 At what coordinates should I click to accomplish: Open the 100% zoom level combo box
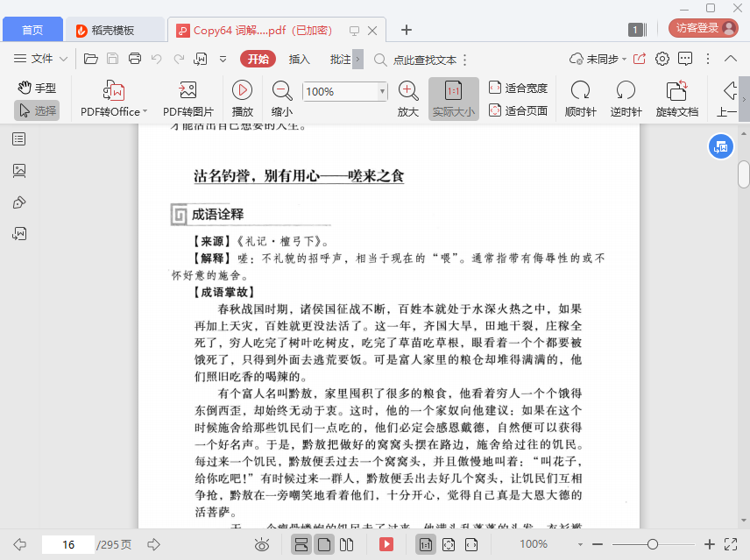point(344,91)
